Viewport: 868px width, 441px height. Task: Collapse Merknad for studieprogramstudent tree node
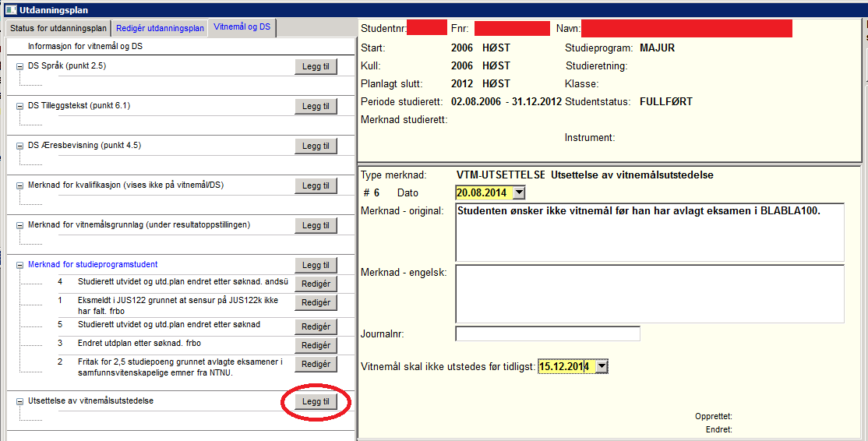coord(19,265)
